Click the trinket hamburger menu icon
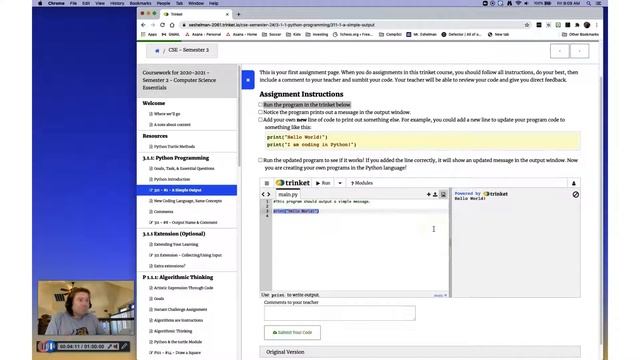 click(267, 183)
